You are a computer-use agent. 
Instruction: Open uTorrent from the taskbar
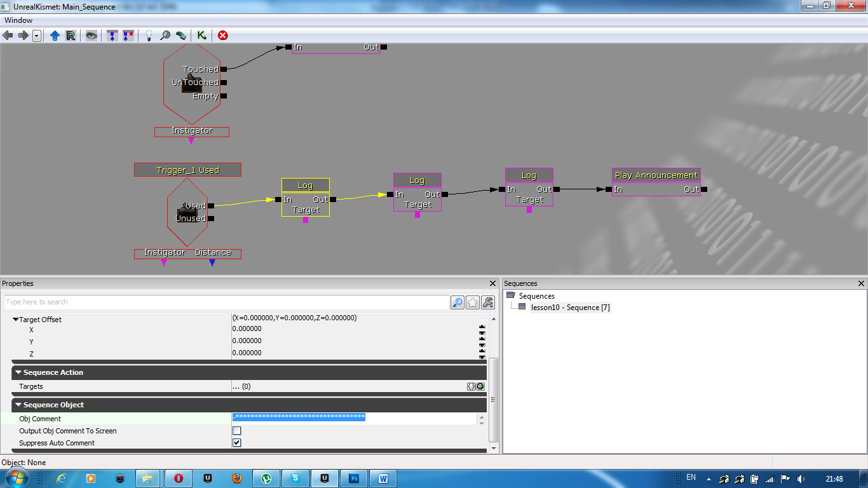pos(266,478)
